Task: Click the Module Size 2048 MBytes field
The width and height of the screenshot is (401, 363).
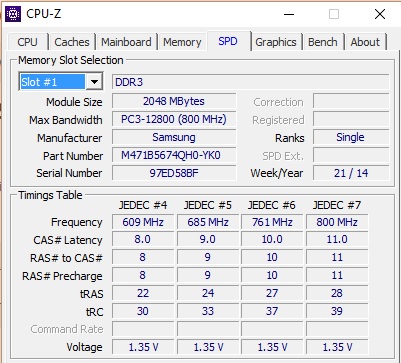Action: [174, 101]
